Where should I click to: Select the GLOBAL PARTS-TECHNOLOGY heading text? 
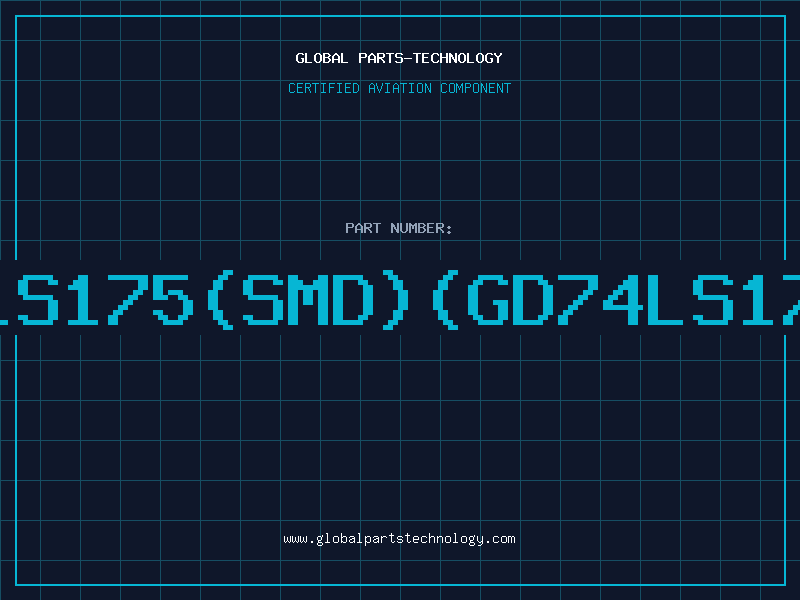pyautogui.click(x=399, y=58)
